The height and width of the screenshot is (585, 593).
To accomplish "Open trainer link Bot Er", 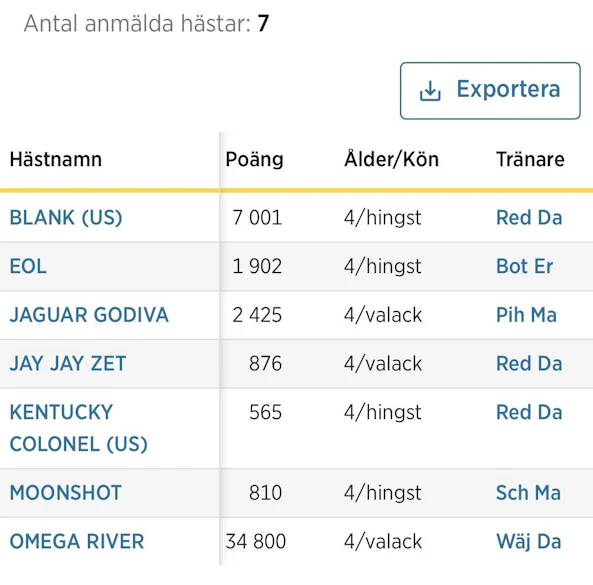I will click(525, 266).
